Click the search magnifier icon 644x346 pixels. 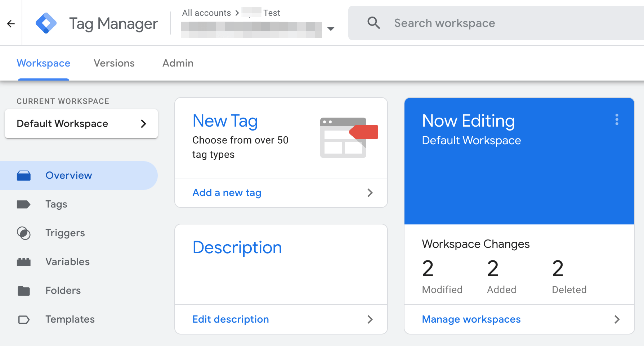(x=374, y=23)
